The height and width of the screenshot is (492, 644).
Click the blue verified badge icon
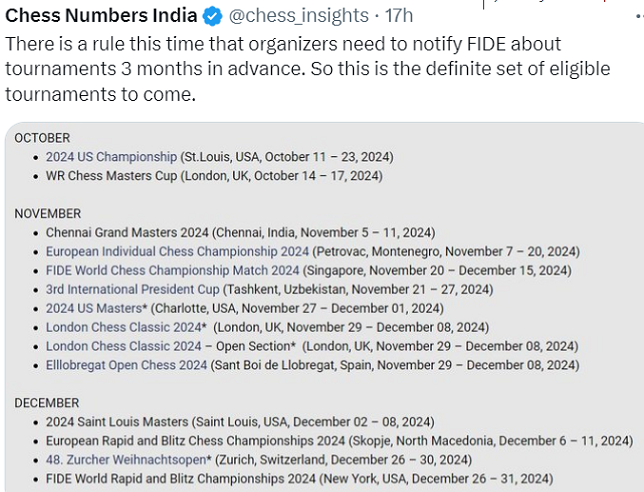pyautogui.click(x=214, y=16)
